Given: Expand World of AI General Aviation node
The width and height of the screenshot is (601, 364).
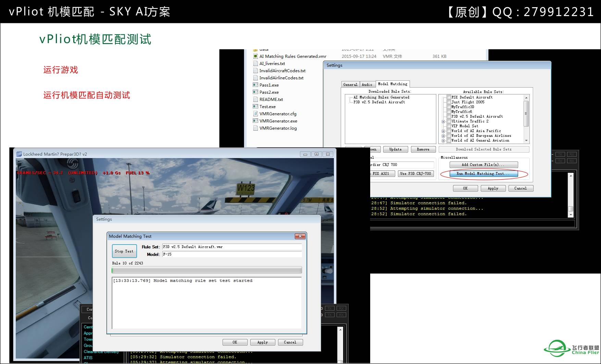Looking at the screenshot, I should (x=443, y=141).
